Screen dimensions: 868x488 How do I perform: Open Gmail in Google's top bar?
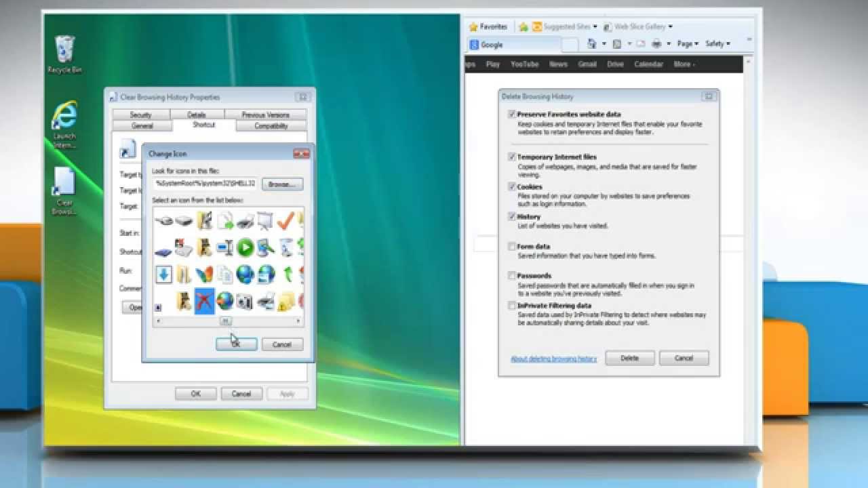[587, 64]
